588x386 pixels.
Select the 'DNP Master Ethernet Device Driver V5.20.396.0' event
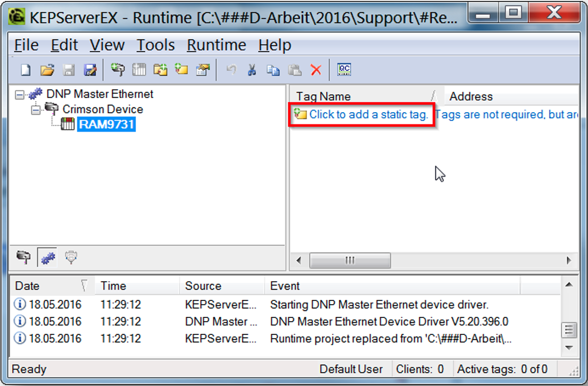click(389, 322)
